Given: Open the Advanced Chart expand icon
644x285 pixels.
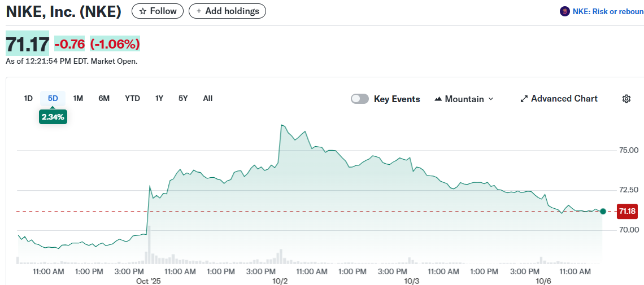Looking at the screenshot, I should coord(524,99).
